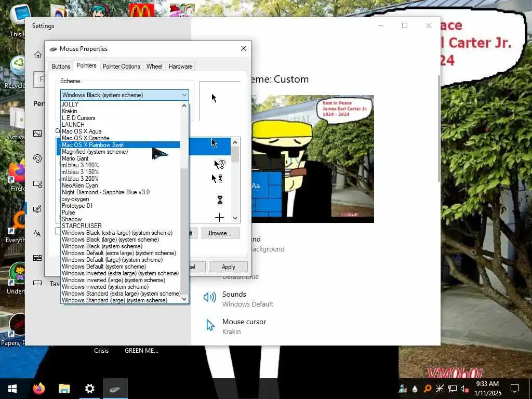Choose the ml.blau 3 150% scheme

click(120, 172)
